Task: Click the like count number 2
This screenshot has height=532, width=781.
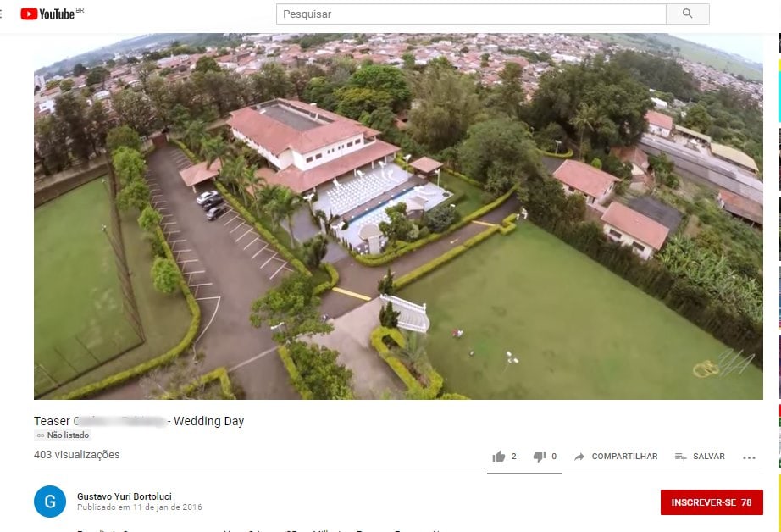Action: pos(513,457)
